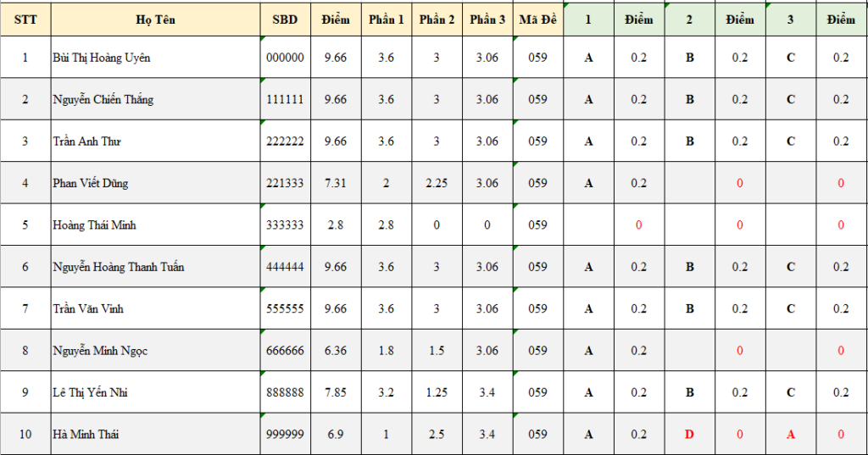Viewport: 868px width, 455px height.
Task: Select the Mã Đề header cell
Action: [x=538, y=20]
